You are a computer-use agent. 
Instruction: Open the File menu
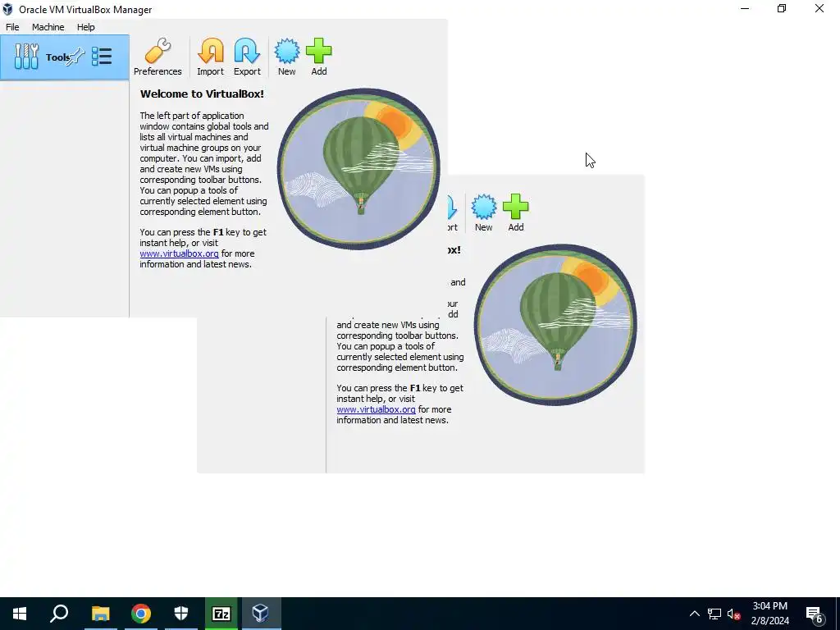12,27
